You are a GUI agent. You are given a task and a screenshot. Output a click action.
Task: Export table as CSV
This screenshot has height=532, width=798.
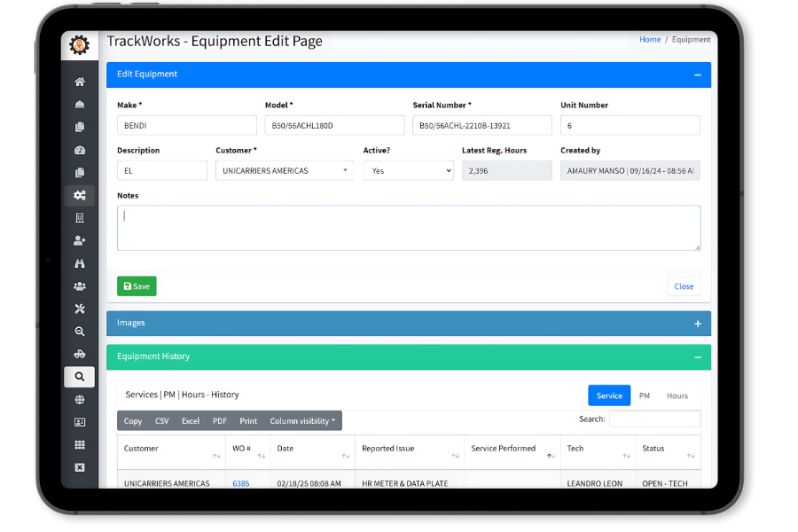click(x=162, y=421)
